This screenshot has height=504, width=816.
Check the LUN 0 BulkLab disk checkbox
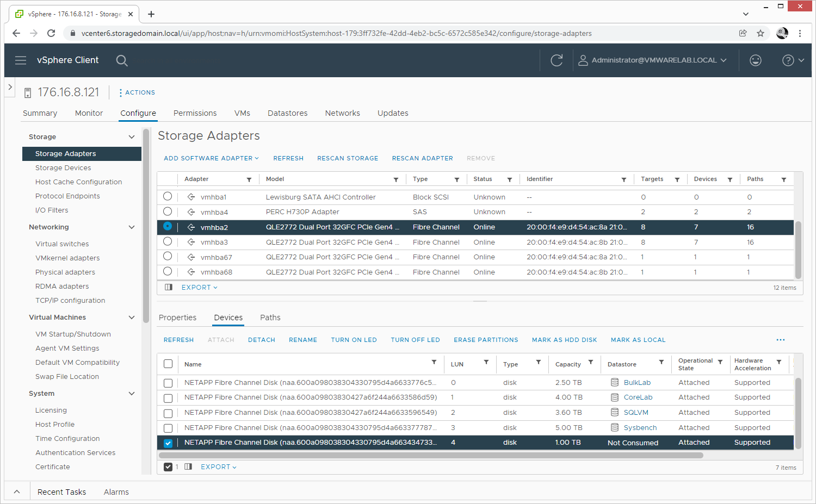coord(168,383)
